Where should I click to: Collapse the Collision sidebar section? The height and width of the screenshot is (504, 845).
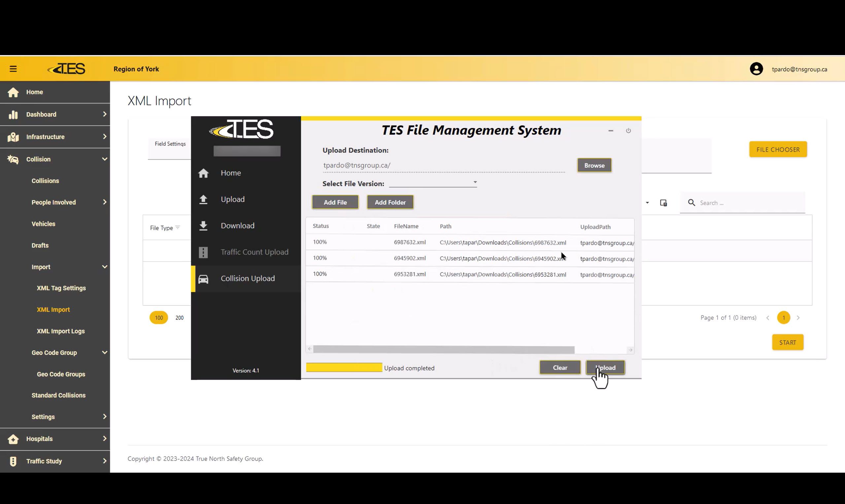(104, 159)
